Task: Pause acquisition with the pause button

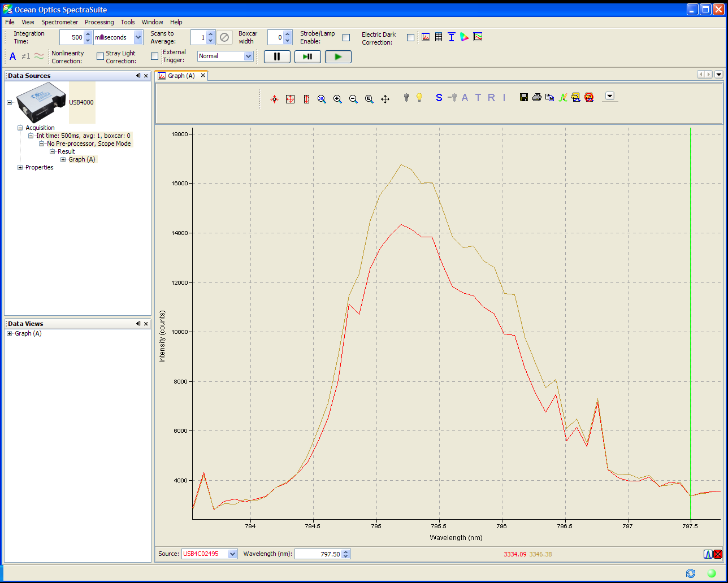Action: [x=277, y=56]
